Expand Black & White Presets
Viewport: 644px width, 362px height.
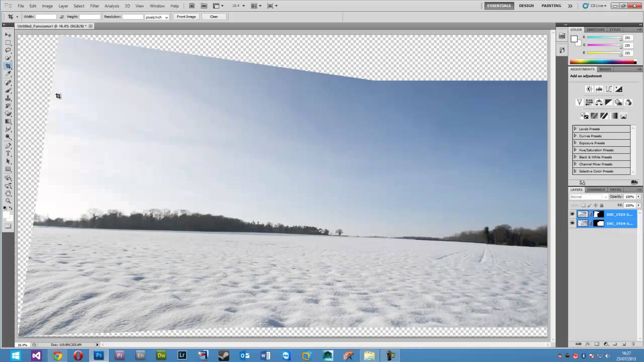click(575, 157)
